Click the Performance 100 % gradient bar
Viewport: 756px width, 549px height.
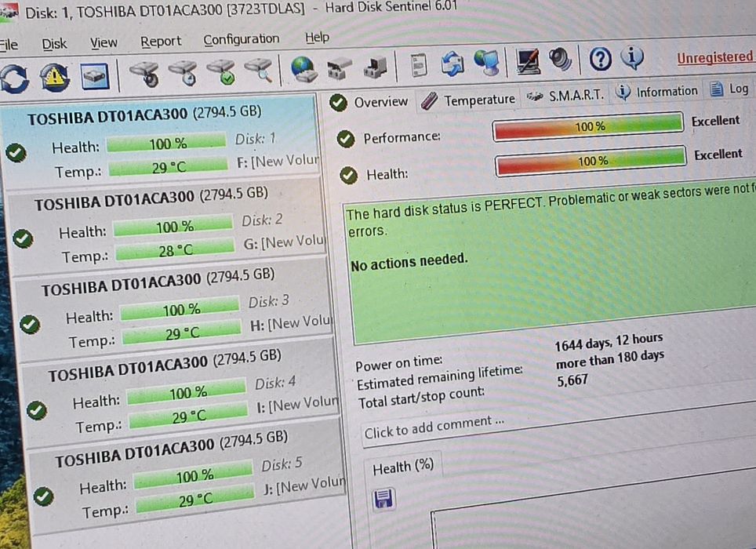[588, 127]
